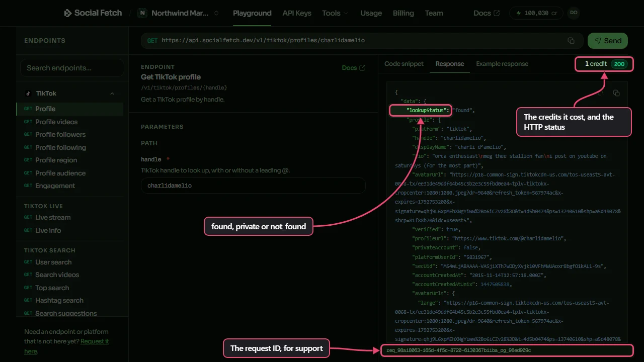
Task: Click the 100,030 credits balance badge
Action: [x=536, y=13]
